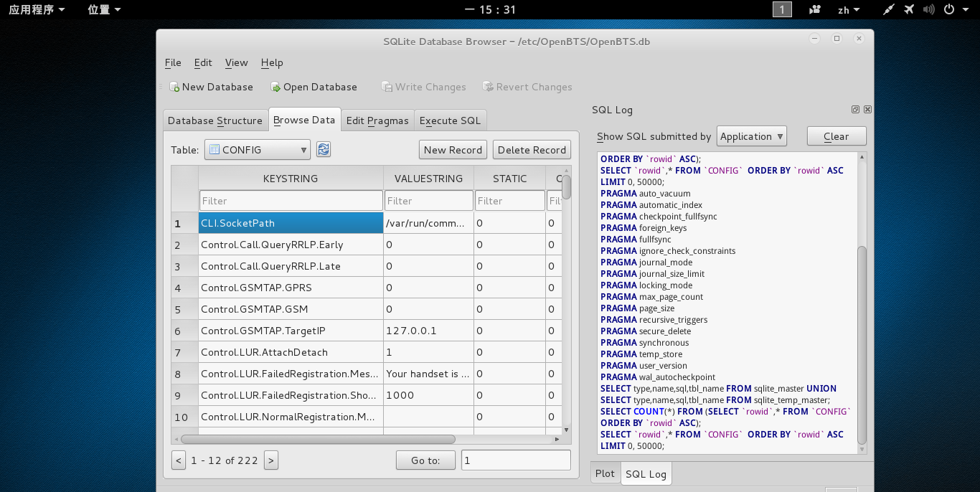Focus the KEYSTRING filter field
The width and height of the screenshot is (980, 492).
pyautogui.click(x=291, y=201)
